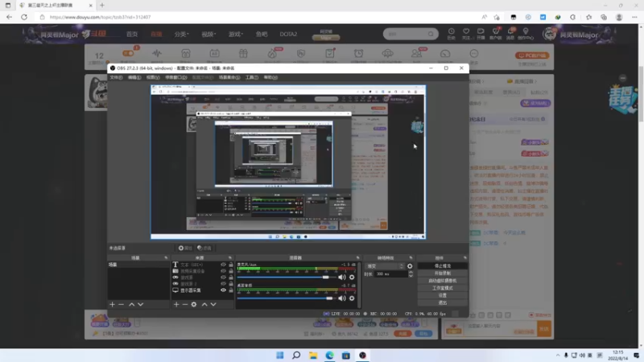Open Douyu 首页 link in the nav bar
The width and height of the screenshot is (644, 362).
(132, 34)
